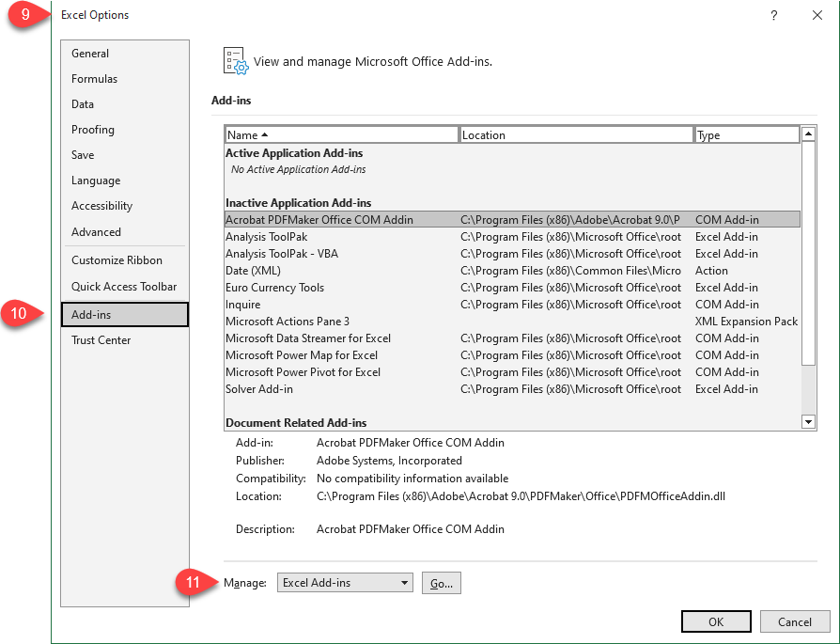Confirm with the OK button
This screenshot has height=644, width=840.
716,621
